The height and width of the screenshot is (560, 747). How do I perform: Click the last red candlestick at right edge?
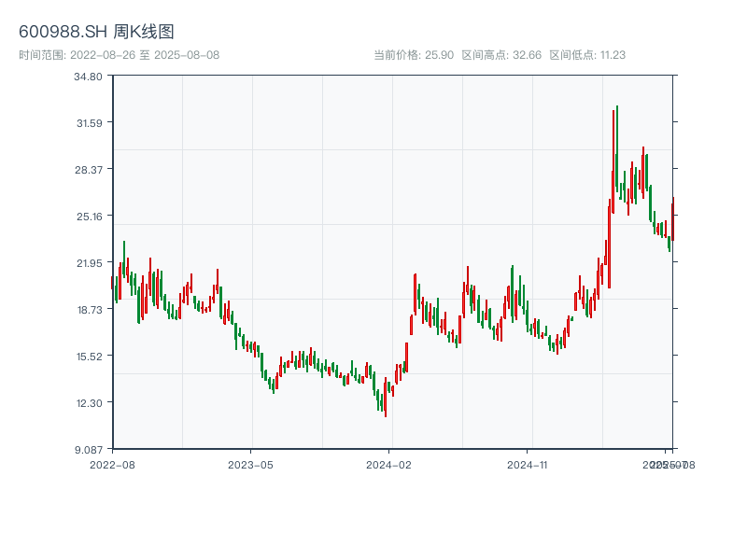tap(672, 219)
